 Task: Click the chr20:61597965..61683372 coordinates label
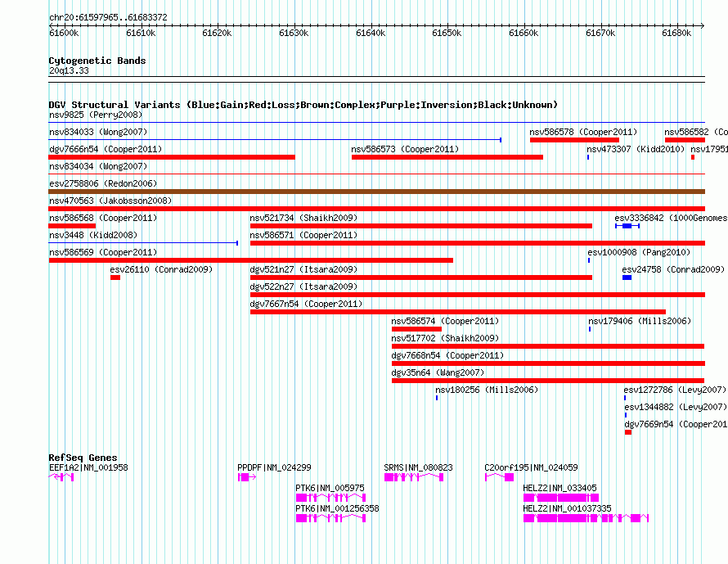click(x=108, y=17)
